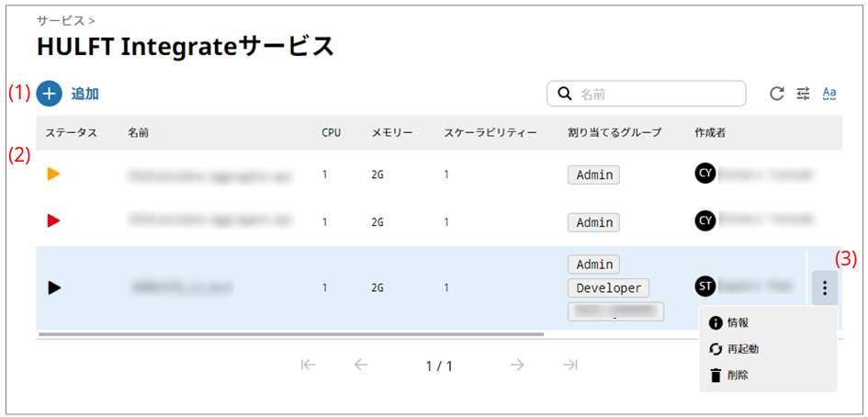Open the three-dot row actions menu
Image resolution: width=868 pixels, height=417 pixels.
click(x=824, y=288)
